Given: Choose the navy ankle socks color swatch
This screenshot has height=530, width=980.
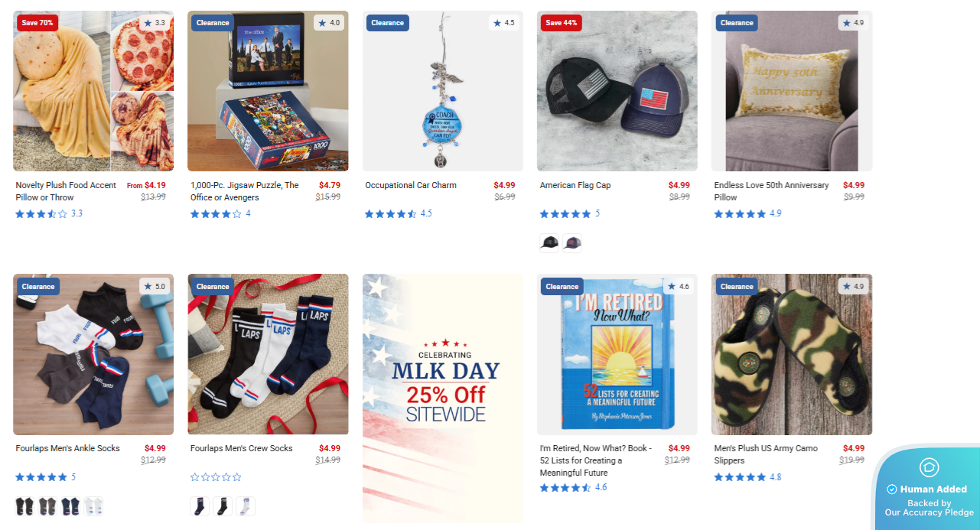Looking at the screenshot, I should tap(70, 506).
